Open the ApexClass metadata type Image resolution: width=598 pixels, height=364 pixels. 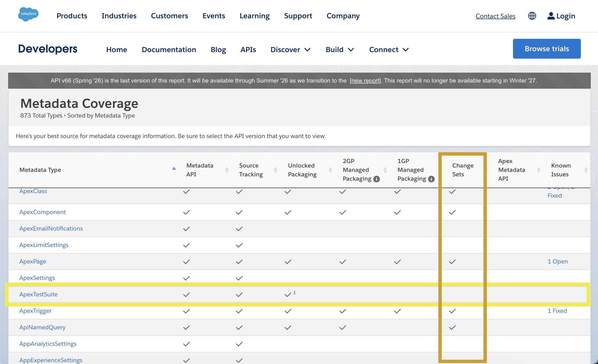pyautogui.click(x=33, y=191)
